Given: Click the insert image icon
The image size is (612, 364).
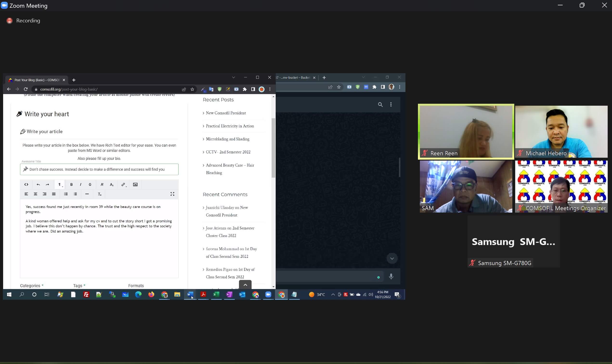Looking at the screenshot, I should coord(135,184).
